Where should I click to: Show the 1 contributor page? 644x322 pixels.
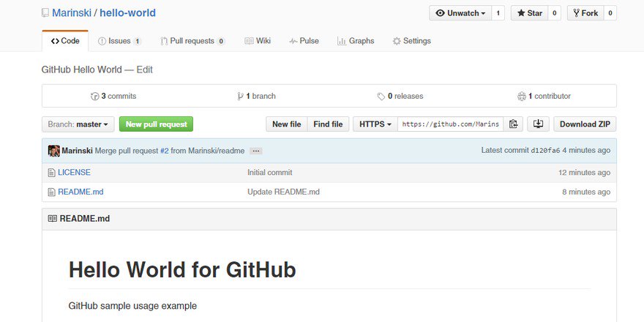(544, 96)
